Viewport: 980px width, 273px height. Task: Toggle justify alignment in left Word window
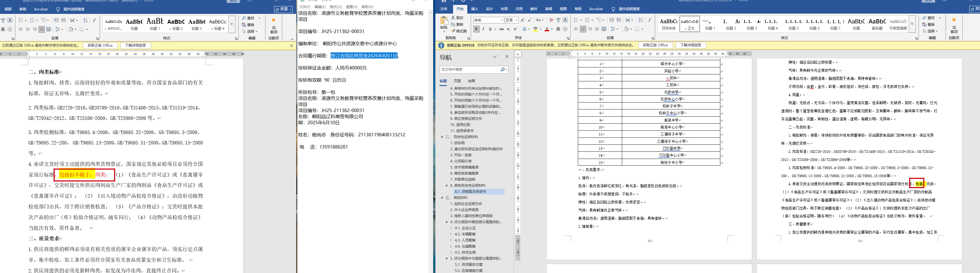(41, 29)
